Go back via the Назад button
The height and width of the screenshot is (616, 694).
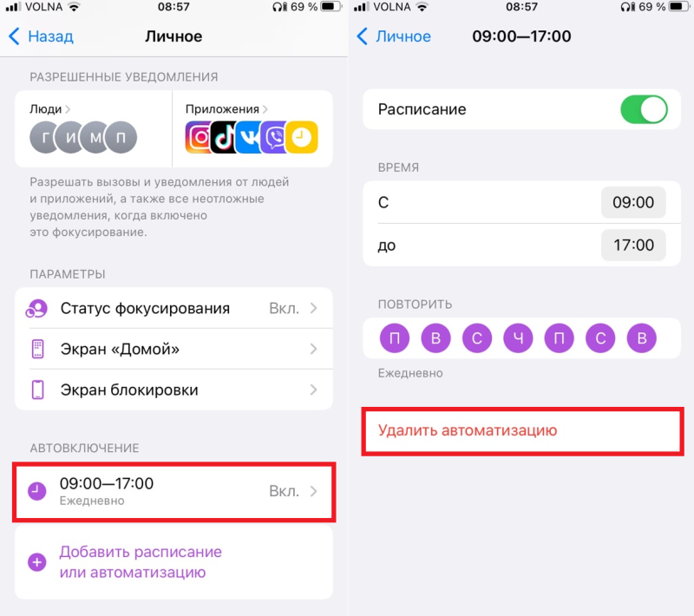point(41,36)
